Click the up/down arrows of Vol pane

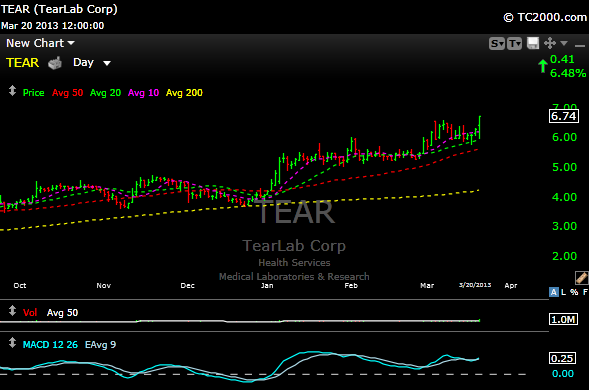point(12,310)
